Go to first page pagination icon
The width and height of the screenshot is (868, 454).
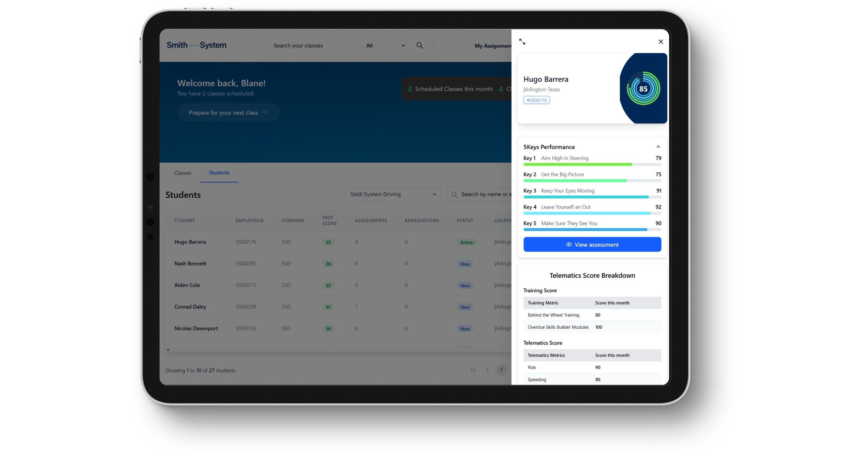coord(473,370)
